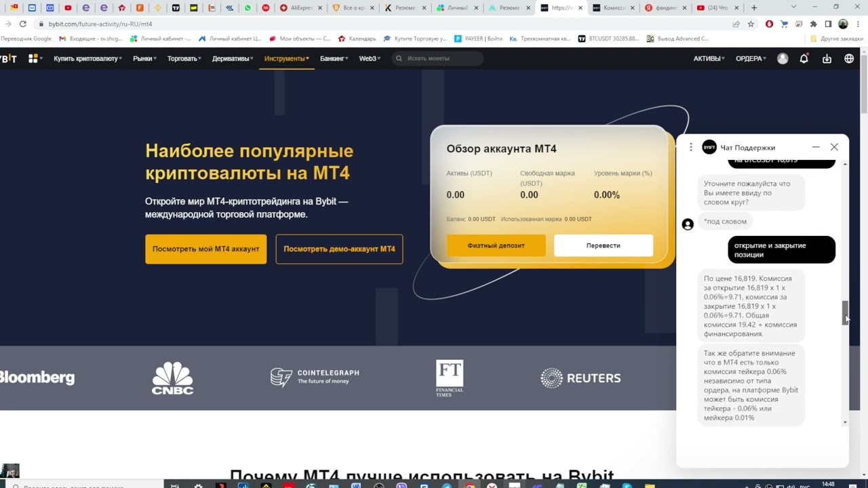Click the chat text '*под словом'
This screenshot has width=868, height=488.
pos(725,222)
